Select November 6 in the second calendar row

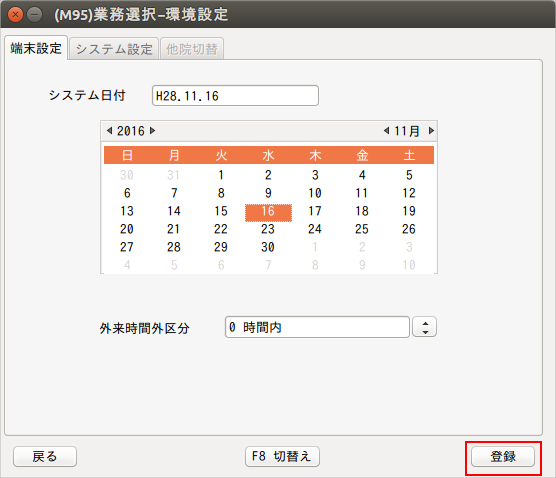127,193
